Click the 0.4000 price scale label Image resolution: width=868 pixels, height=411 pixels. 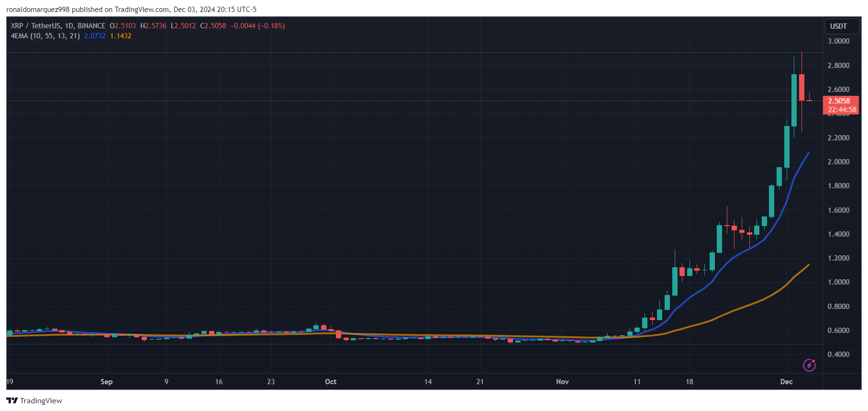[x=838, y=354]
